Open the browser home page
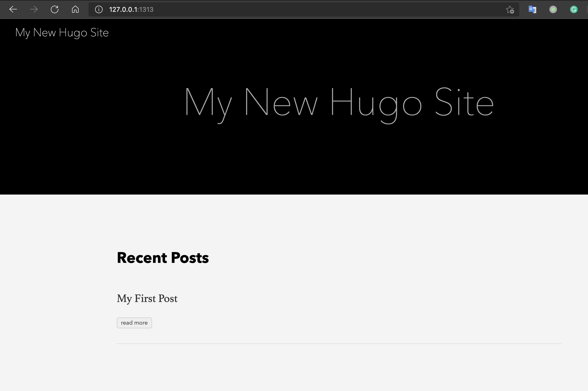The height and width of the screenshot is (391, 588). (75, 9)
